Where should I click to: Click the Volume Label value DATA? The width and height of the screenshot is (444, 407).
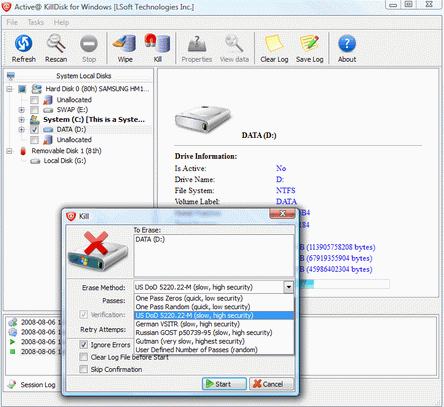point(286,201)
